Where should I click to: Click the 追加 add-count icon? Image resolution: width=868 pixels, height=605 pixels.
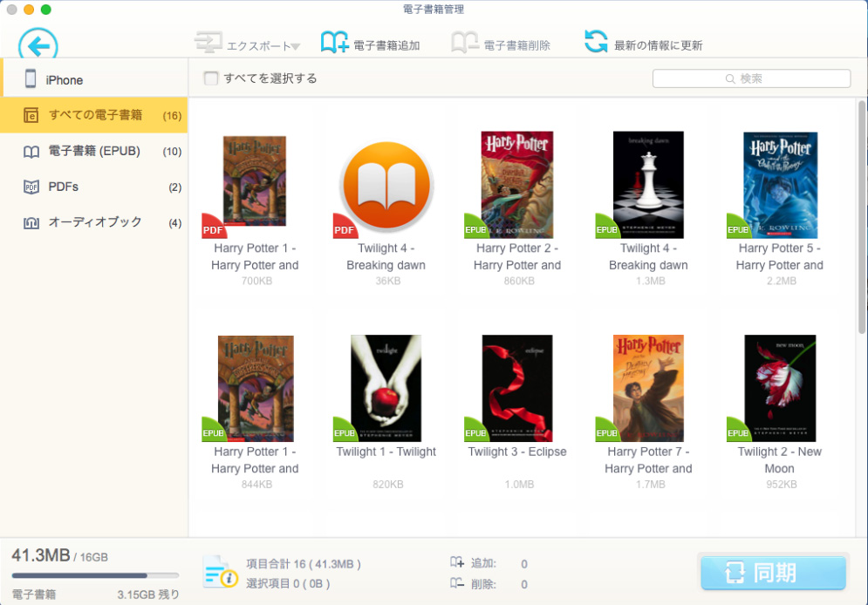click(457, 563)
